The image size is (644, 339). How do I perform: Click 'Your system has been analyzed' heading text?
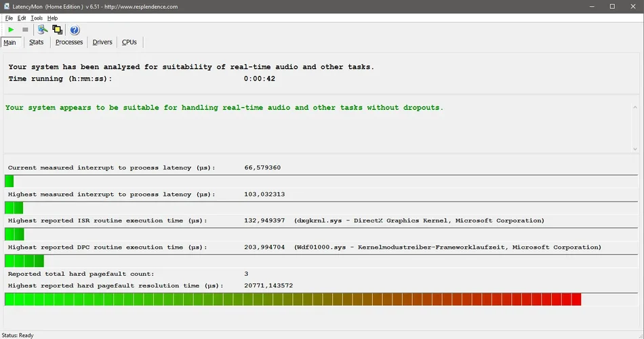[x=191, y=67]
